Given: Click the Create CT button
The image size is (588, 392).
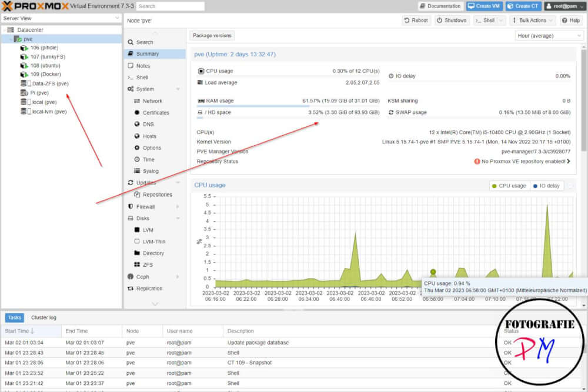Looking at the screenshot, I should (x=523, y=6).
